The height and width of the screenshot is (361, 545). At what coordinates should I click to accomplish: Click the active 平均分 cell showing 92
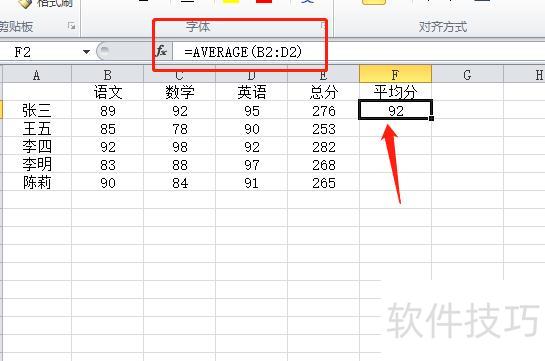(x=395, y=110)
